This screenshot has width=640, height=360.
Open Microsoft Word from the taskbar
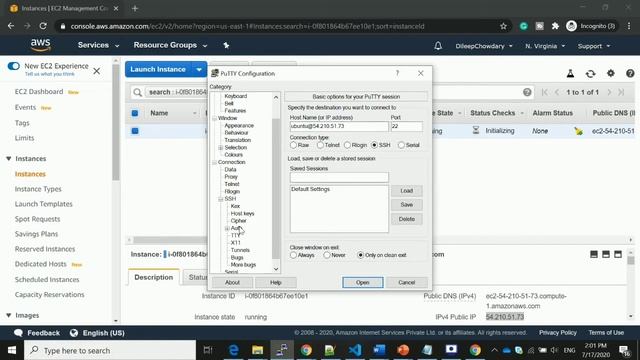pyautogui.click(x=379, y=350)
